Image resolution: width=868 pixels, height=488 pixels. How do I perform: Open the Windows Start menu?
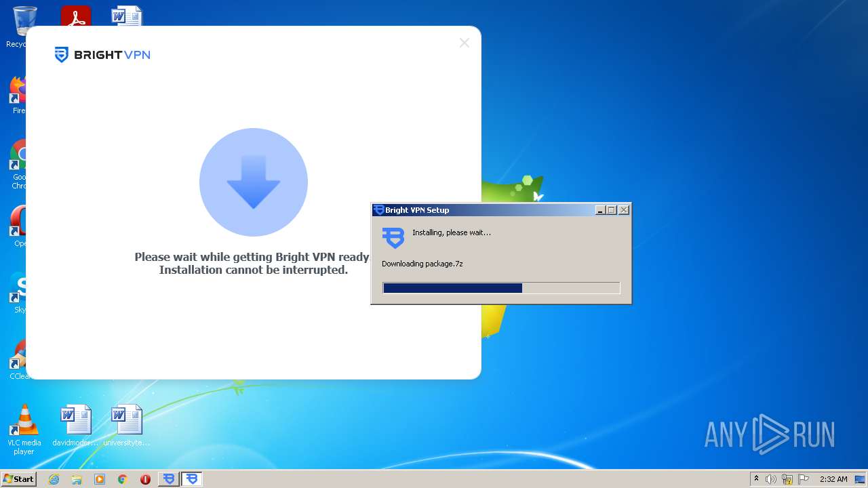tap(18, 479)
